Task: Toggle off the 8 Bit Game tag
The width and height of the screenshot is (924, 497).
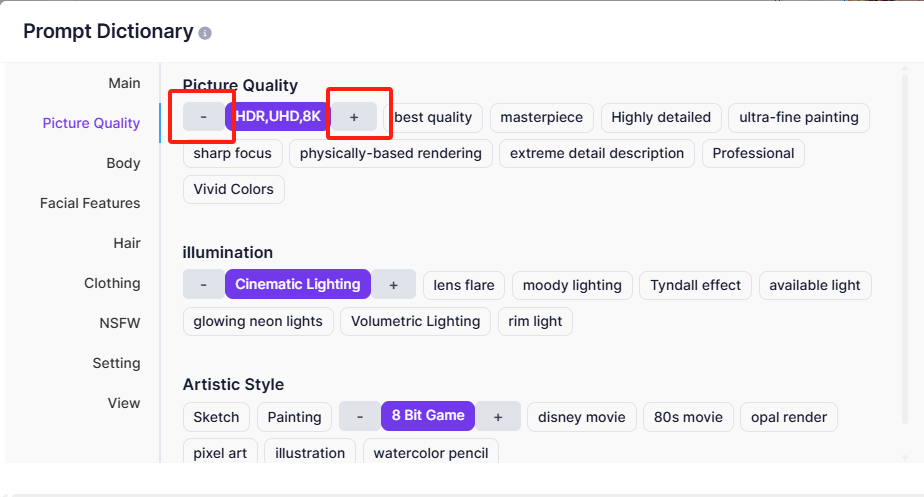Action: point(427,416)
